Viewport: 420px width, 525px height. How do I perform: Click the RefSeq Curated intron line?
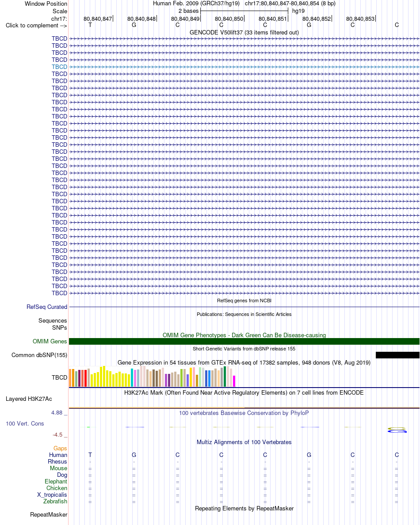(x=244, y=307)
